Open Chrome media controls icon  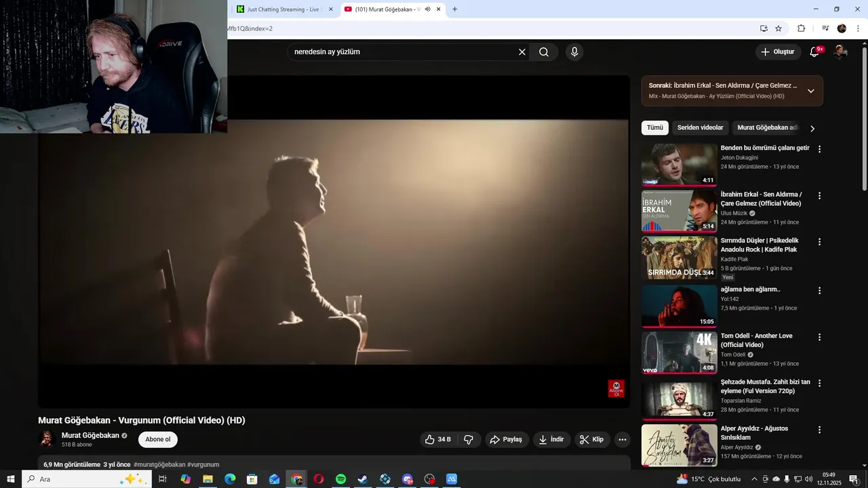point(825,28)
